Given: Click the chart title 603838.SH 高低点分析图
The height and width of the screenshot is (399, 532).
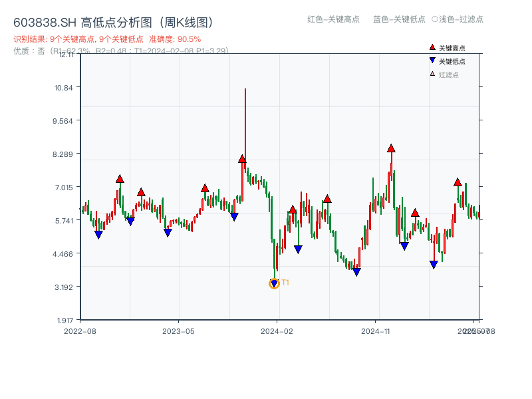Looking at the screenshot, I should [x=114, y=23].
